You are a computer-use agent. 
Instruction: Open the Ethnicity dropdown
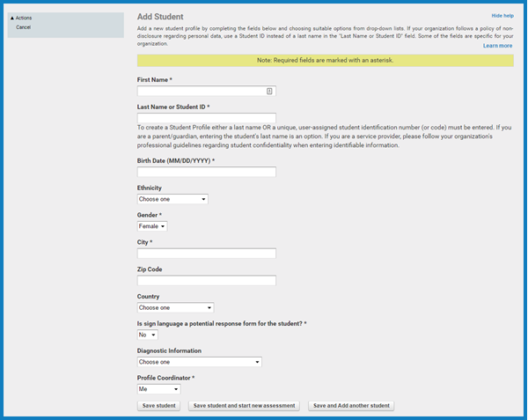click(x=172, y=199)
